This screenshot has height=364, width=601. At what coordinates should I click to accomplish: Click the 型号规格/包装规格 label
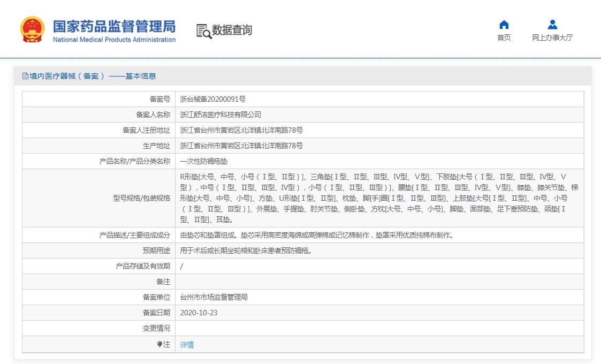pyautogui.click(x=141, y=198)
